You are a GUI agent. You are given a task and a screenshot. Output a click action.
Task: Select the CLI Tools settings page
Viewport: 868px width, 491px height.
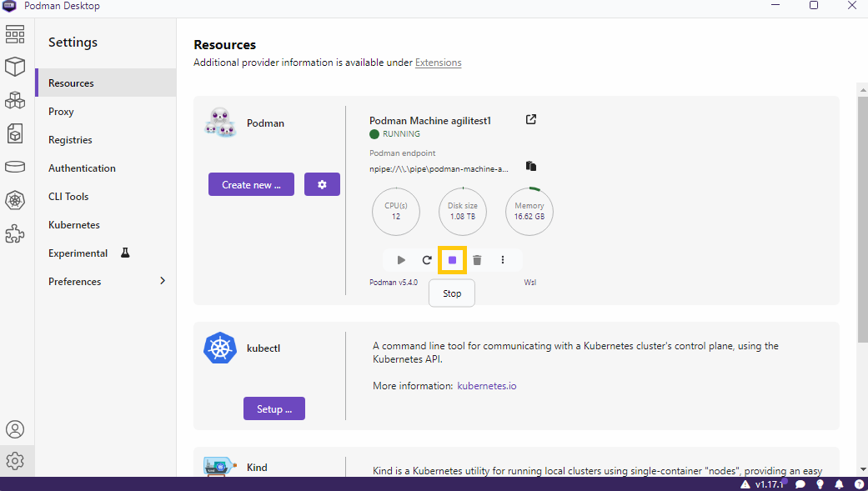point(68,197)
